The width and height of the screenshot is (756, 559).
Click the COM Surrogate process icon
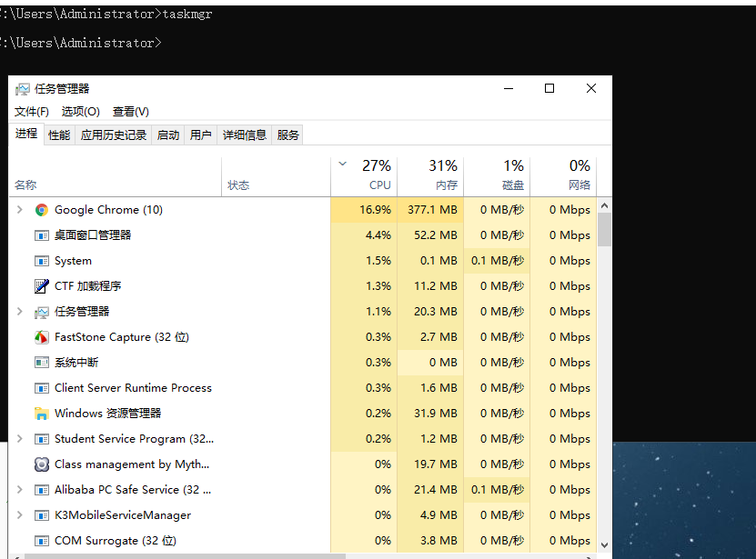(x=42, y=541)
